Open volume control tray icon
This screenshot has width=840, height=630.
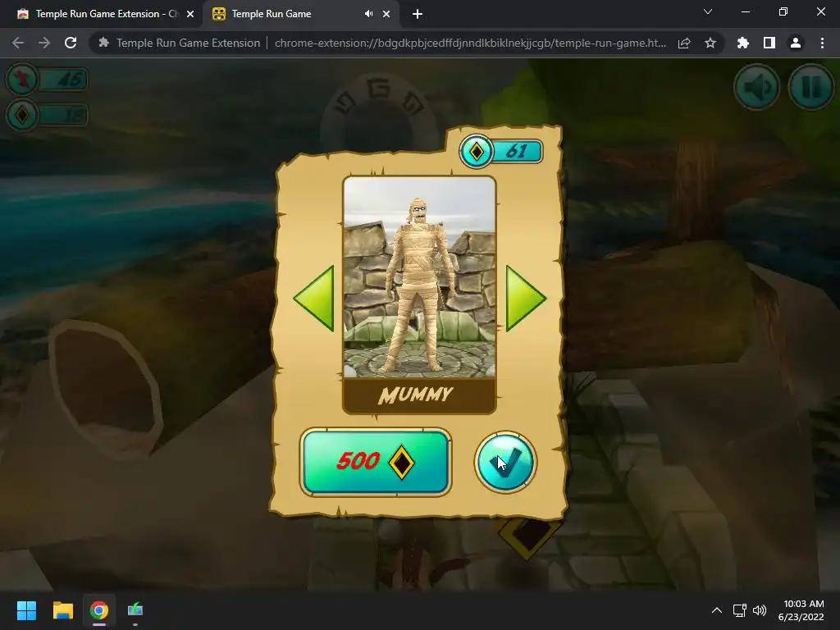760,610
